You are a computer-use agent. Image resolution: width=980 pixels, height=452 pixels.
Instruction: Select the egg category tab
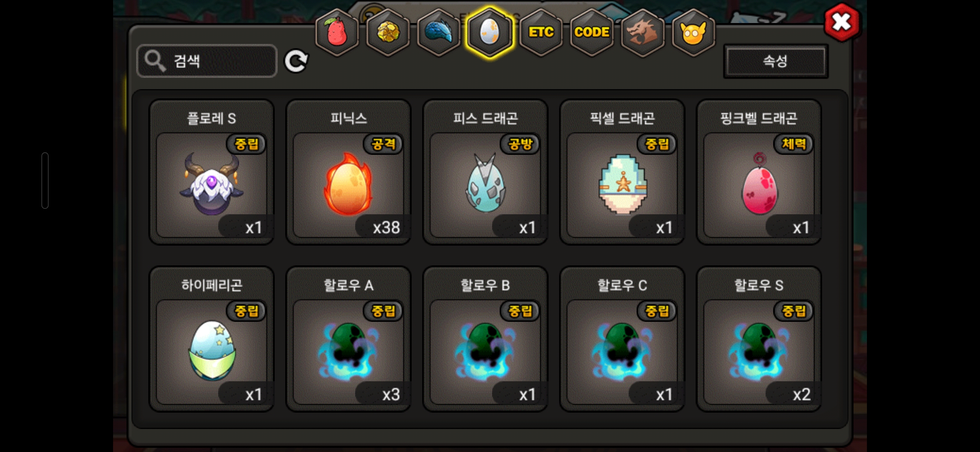(x=490, y=32)
